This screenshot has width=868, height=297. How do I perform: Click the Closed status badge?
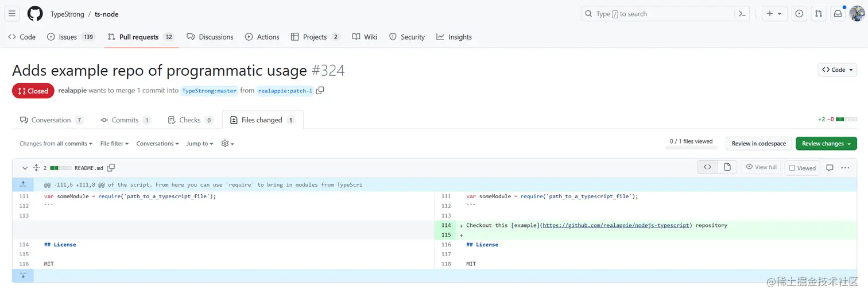[33, 91]
